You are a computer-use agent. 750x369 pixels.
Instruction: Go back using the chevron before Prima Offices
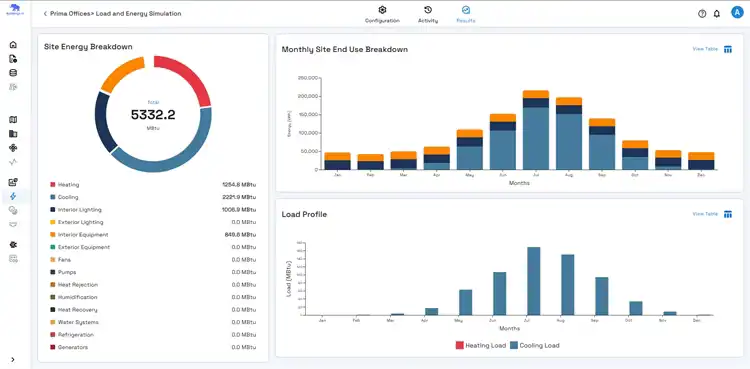45,14
